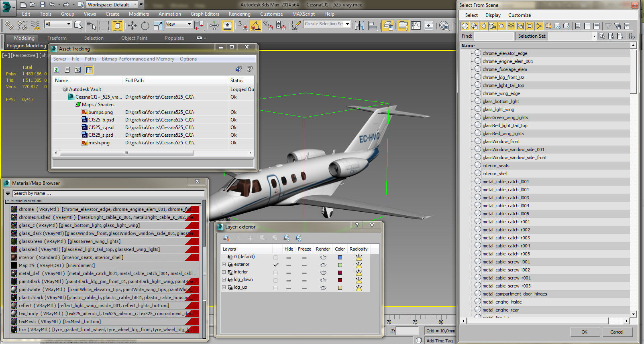Open the Create Selection Set dropdown
644x344 pixels.
327,24
